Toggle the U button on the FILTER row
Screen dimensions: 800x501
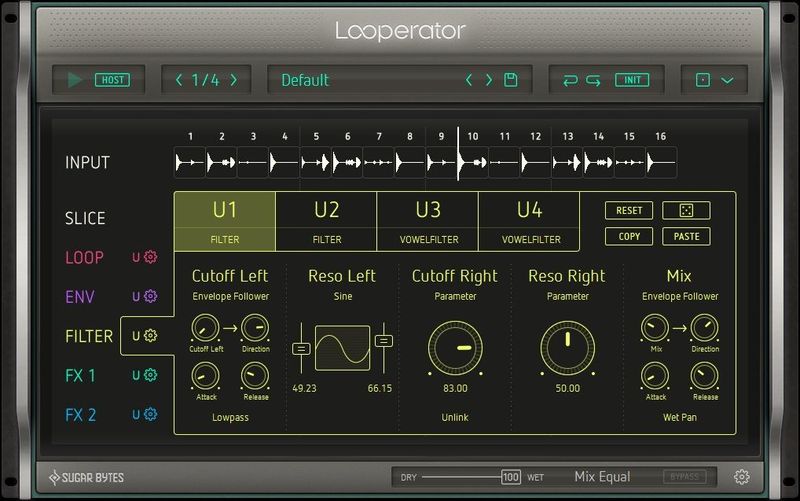136,336
